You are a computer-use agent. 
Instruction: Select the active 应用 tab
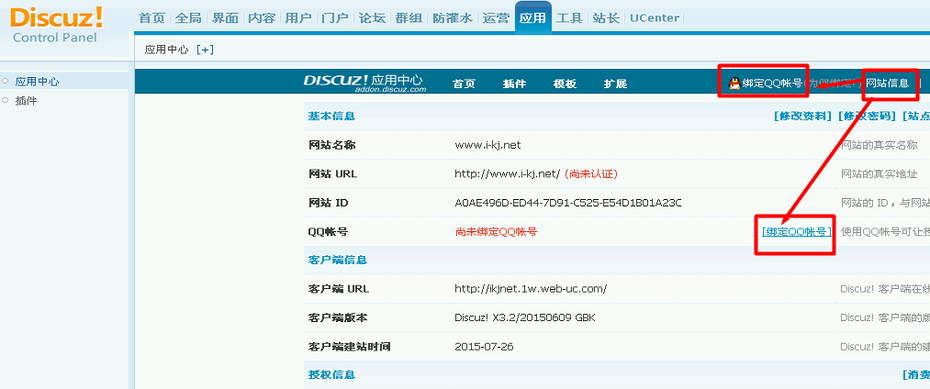tap(533, 18)
